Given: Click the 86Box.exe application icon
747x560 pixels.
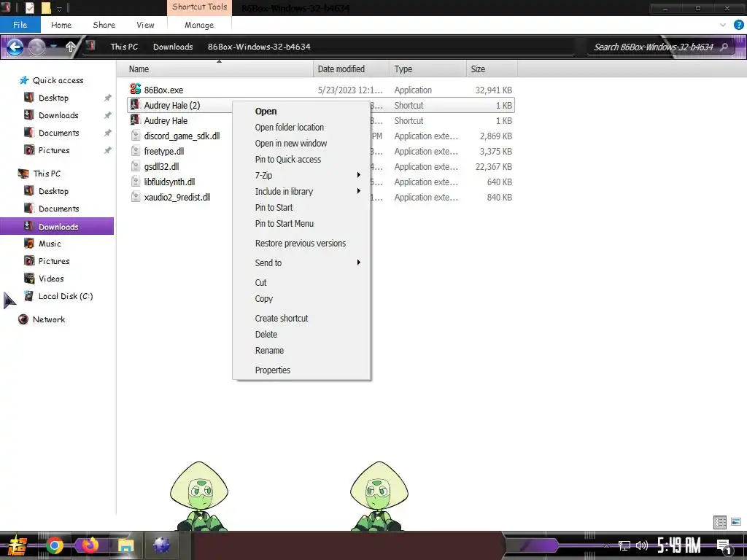Looking at the screenshot, I should (135, 89).
